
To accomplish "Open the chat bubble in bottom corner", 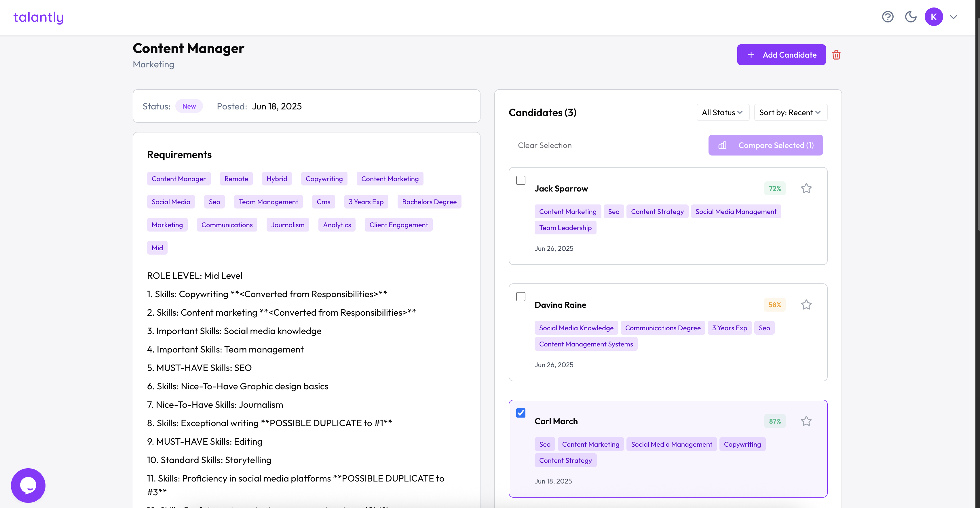I will pos(28,485).
